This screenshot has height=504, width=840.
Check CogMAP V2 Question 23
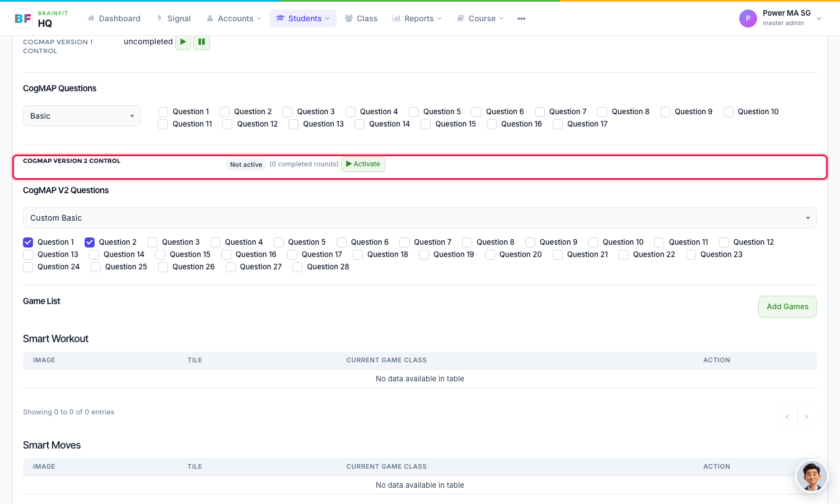click(691, 255)
